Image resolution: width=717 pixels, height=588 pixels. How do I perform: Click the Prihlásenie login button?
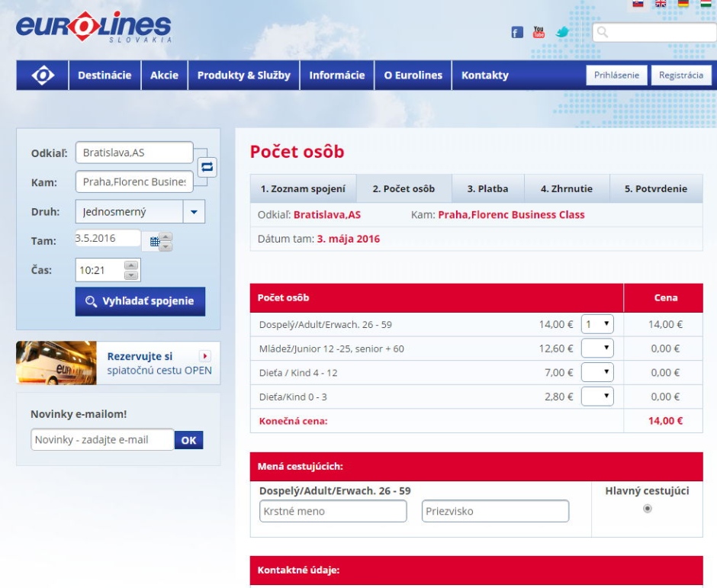pyautogui.click(x=616, y=75)
